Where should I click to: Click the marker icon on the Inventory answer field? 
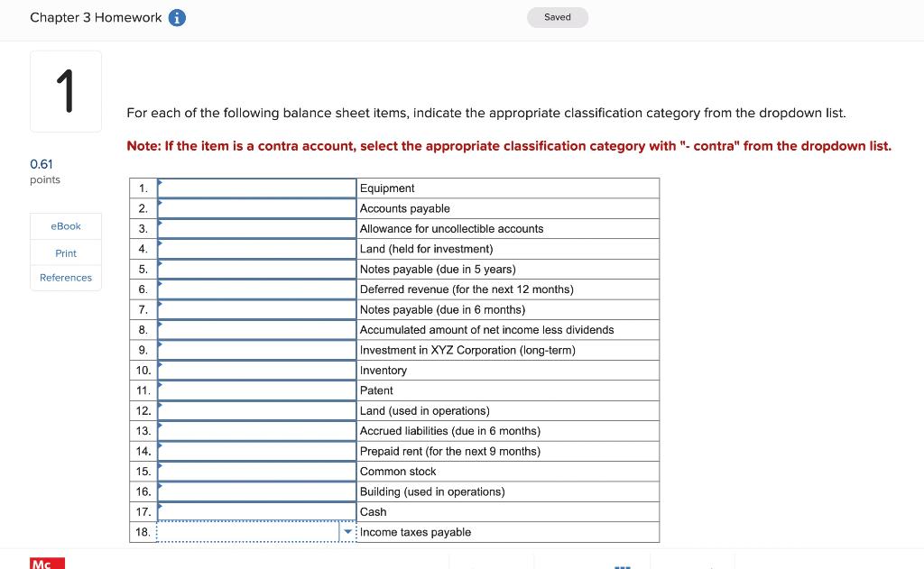tap(162, 366)
